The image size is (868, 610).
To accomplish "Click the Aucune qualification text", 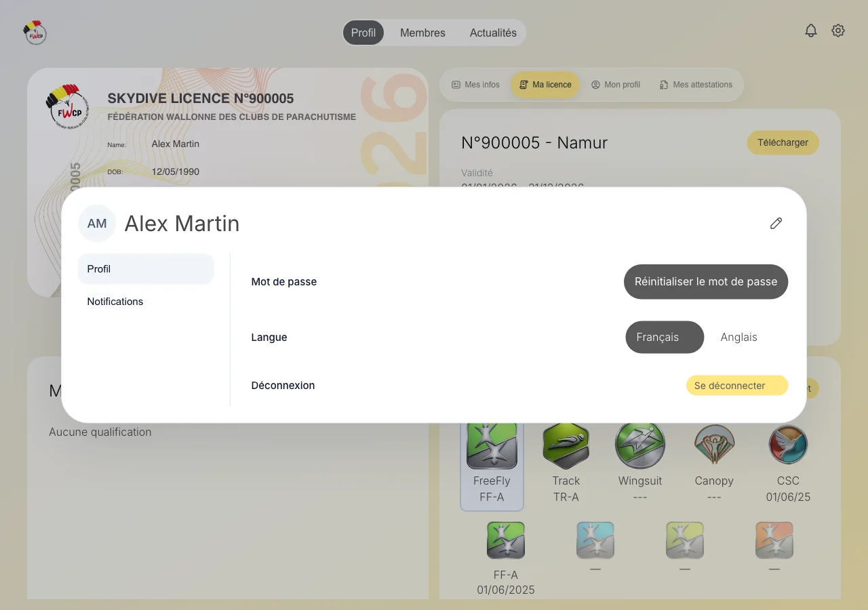I will pyautogui.click(x=100, y=432).
